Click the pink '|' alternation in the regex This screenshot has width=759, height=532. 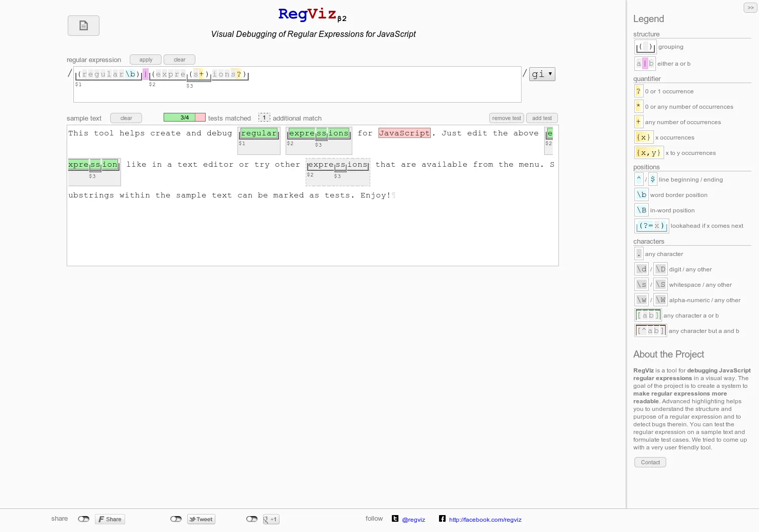146,74
